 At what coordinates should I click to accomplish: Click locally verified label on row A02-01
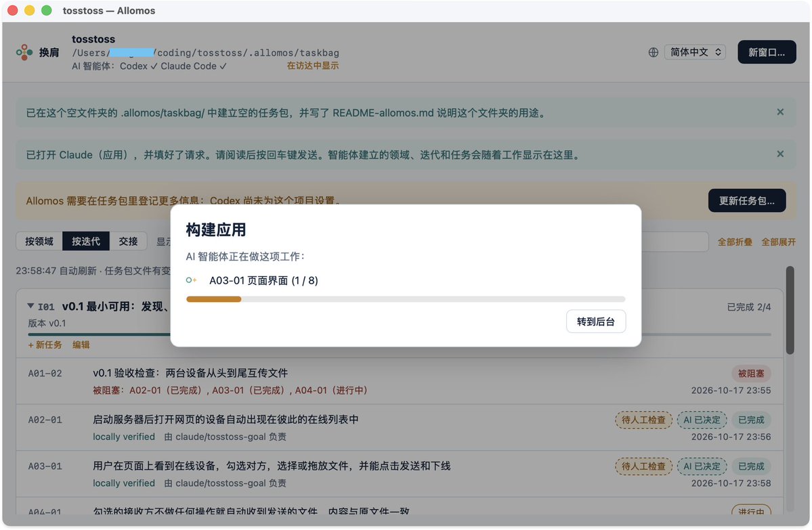pos(124,437)
